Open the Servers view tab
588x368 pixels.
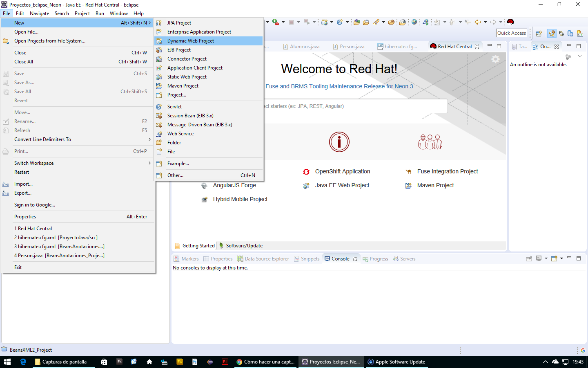(x=404, y=259)
